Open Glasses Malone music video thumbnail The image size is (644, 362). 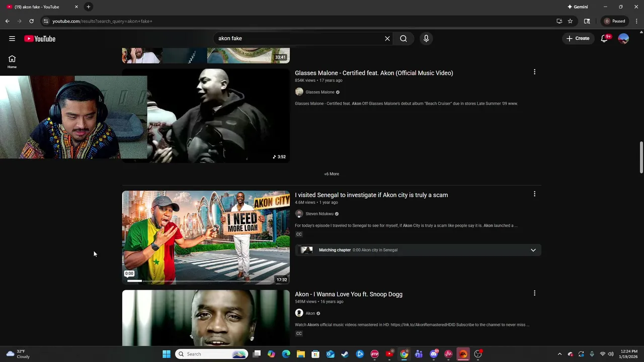206,116
